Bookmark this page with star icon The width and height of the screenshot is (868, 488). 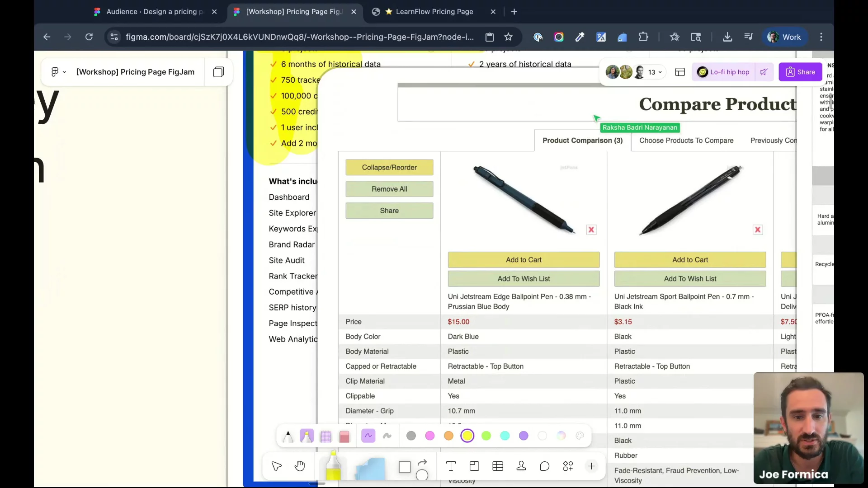[x=509, y=37]
